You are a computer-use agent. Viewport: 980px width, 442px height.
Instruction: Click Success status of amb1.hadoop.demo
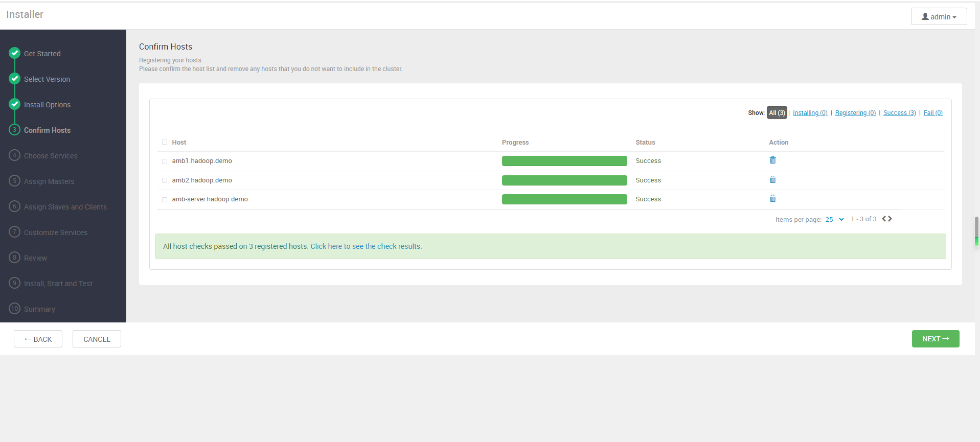pyautogui.click(x=648, y=161)
